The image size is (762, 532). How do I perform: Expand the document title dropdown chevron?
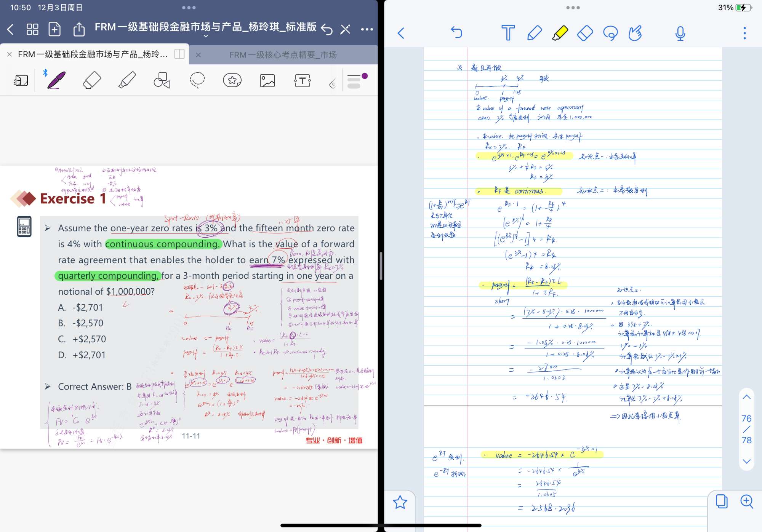pyautogui.click(x=206, y=36)
